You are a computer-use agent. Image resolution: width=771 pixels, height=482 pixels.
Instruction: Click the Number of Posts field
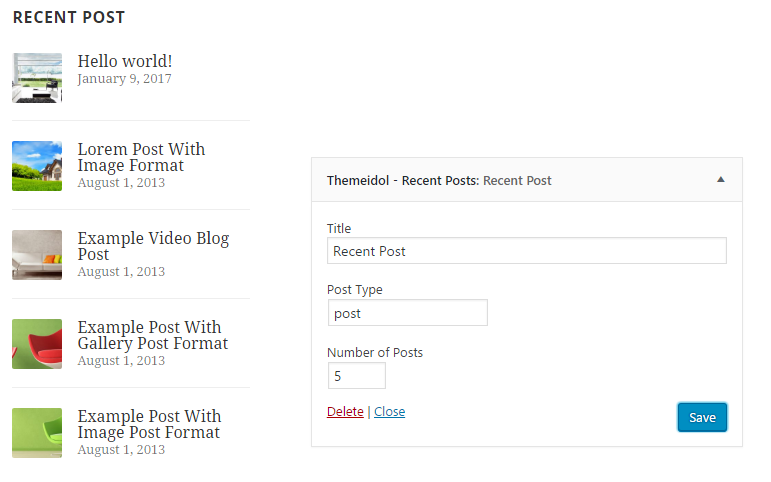(356, 376)
